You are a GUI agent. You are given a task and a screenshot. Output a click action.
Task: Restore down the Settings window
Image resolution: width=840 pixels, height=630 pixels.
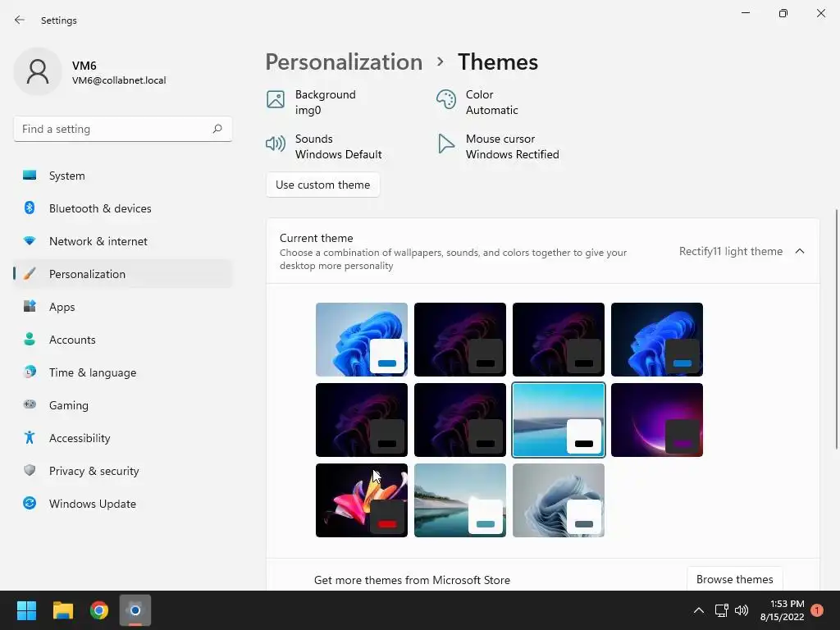pyautogui.click(x=783, y=13)
